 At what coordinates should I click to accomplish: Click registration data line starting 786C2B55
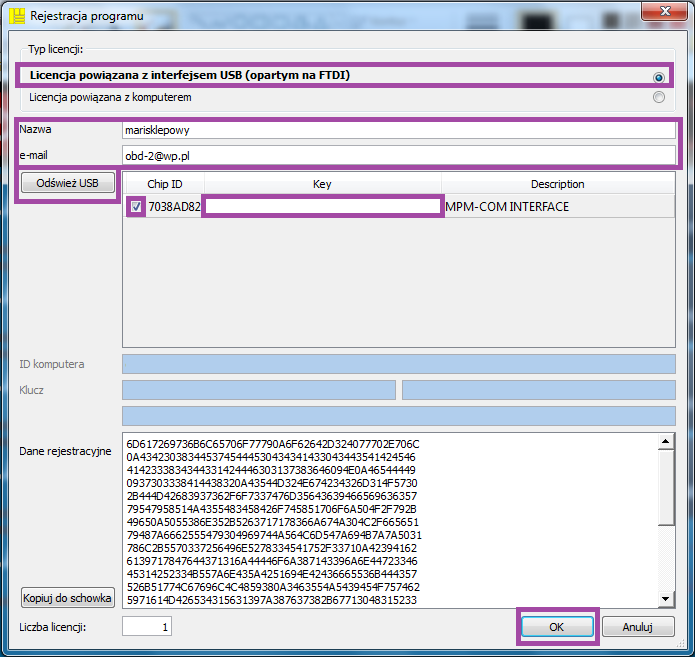[272, 548]
